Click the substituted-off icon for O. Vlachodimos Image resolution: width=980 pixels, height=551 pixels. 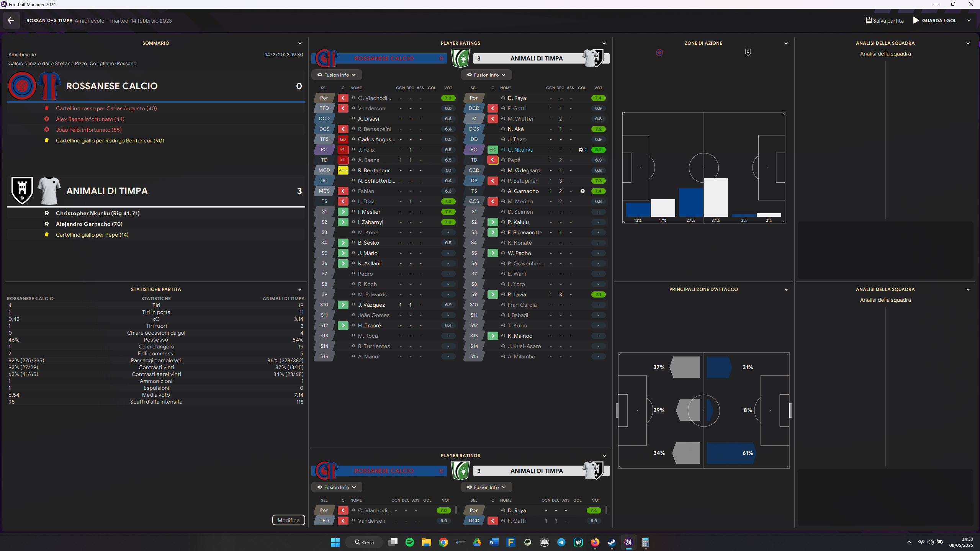(343, 98)
